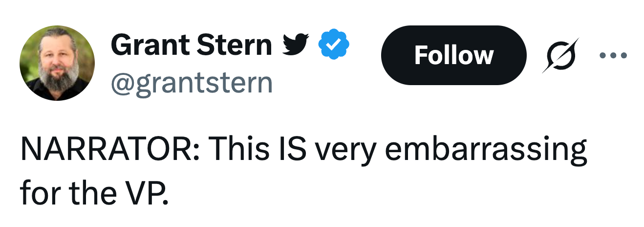Image resolution: width=644 pixels, height=227 pixels.
Task: Click the surname "Stern" in the header
Action: click(x=235, y=46)
